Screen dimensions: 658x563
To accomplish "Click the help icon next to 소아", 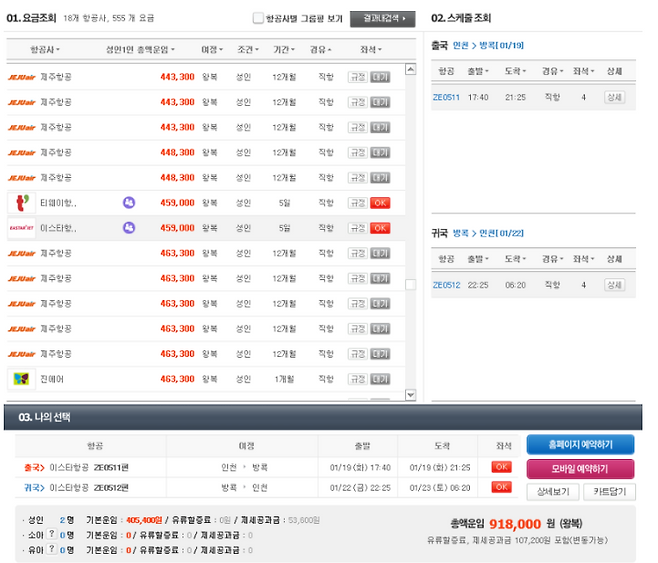I will pyautogui.click(x=51, y=535).
